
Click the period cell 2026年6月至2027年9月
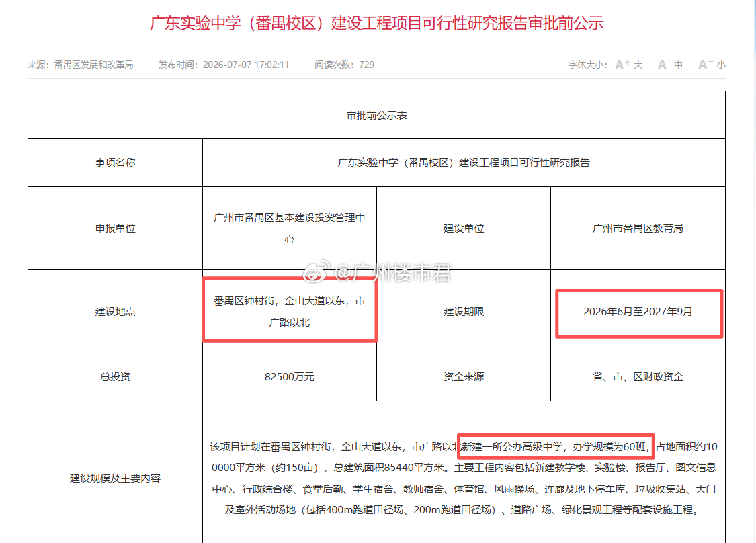[x=638, y=312]
